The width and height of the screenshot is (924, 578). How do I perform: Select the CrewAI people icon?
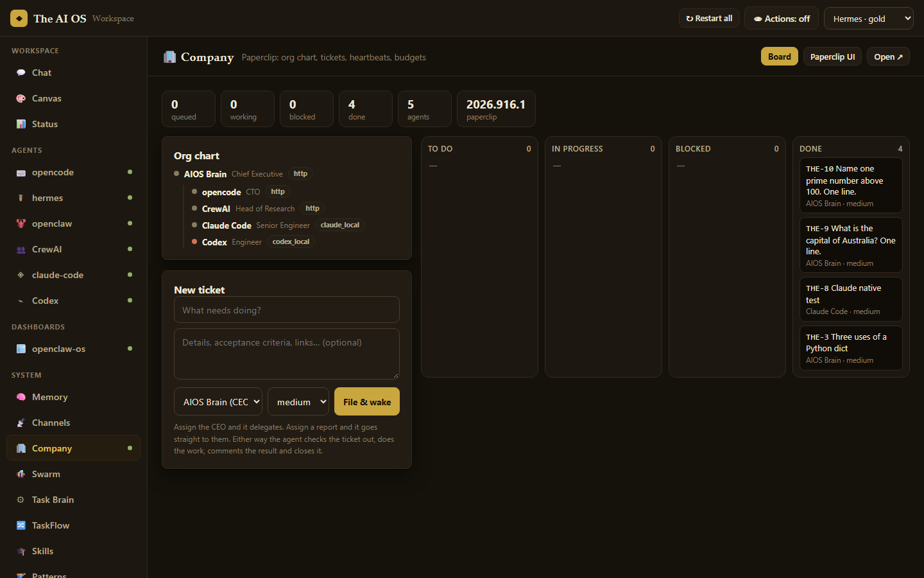click(21, 249)
